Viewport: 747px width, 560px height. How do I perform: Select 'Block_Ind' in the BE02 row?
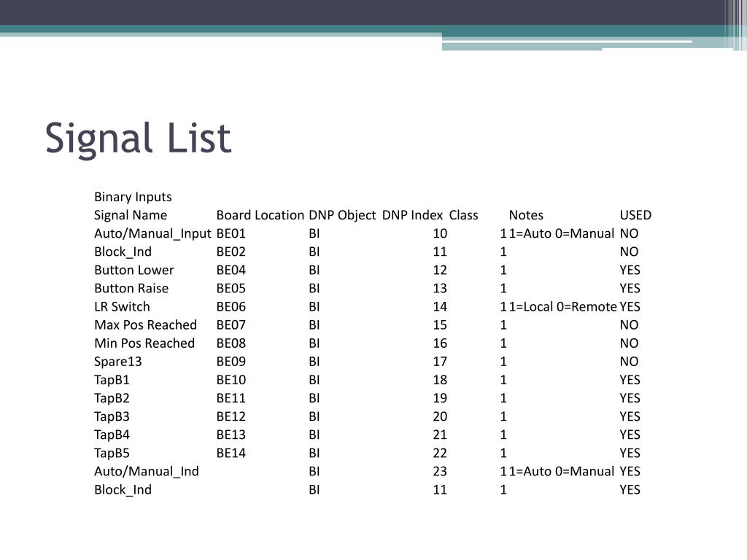click(123, 252)
